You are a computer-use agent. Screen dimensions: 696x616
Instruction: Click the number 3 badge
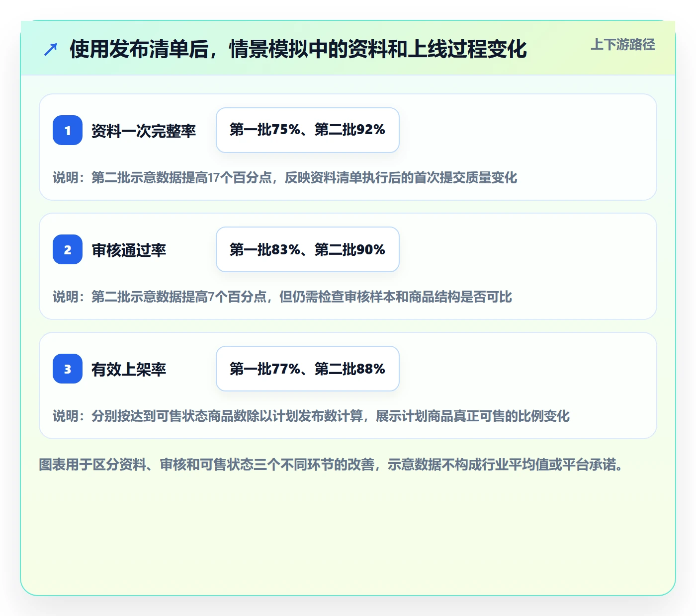[x=68, y=369]
